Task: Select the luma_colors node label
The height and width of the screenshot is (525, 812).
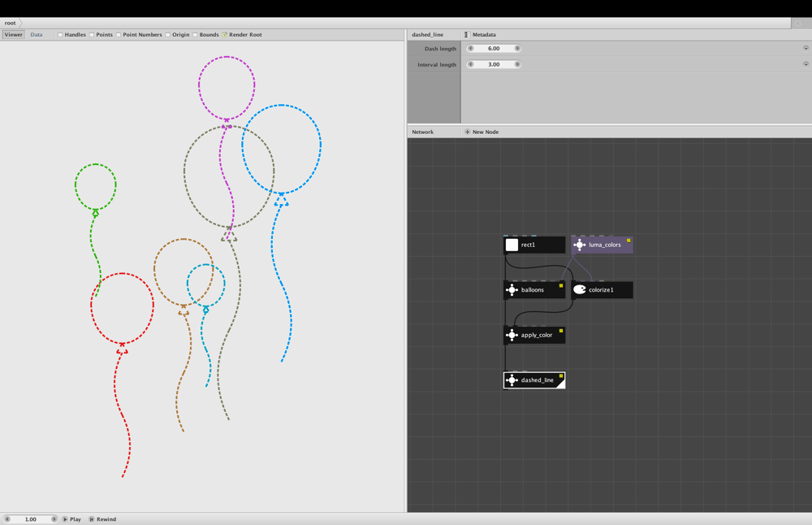Action: tap(604, 245)
